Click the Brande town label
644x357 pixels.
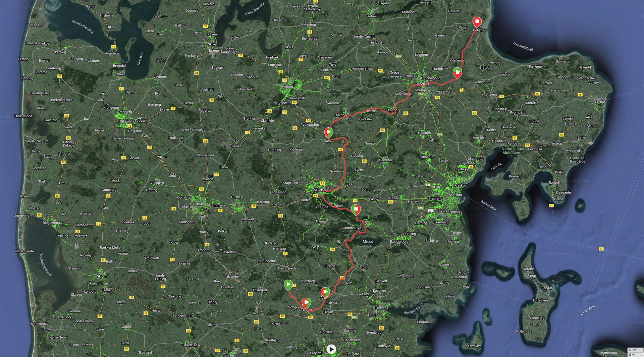[x=232, y=277]
